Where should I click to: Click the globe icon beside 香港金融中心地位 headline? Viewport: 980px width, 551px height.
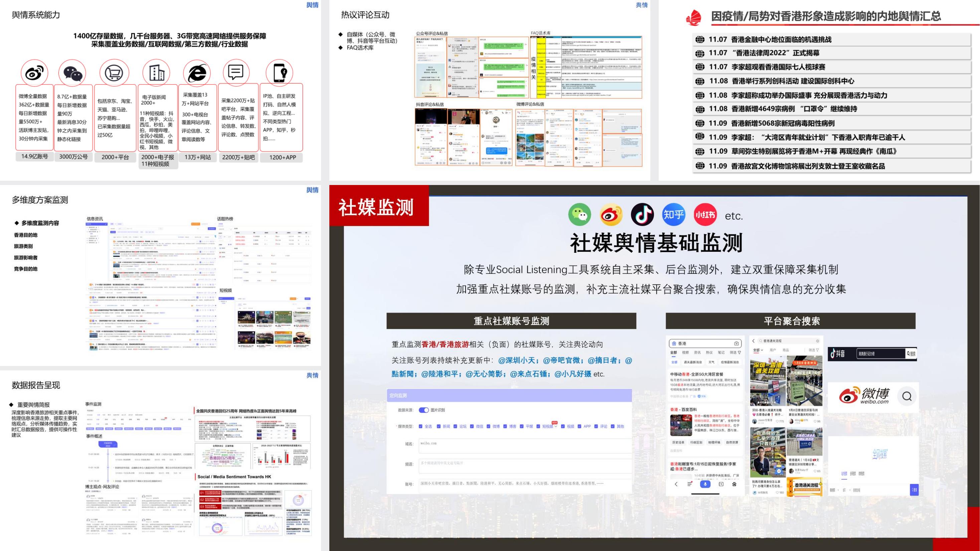click(x=700, y=39)
